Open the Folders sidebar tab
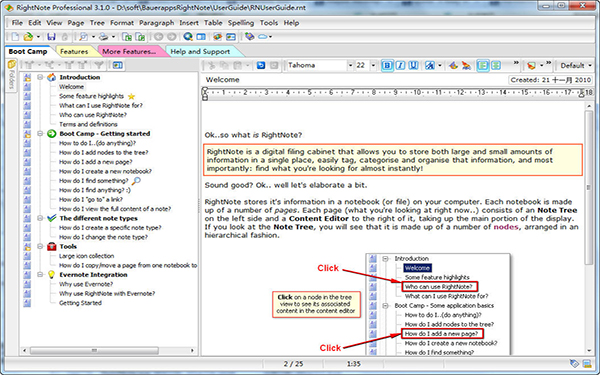 tap(11, 75)
